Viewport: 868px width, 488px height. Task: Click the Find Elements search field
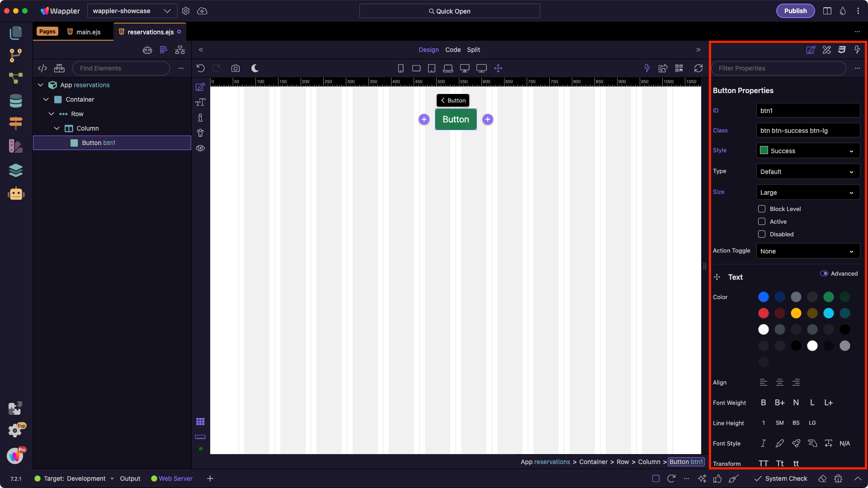tap(121, 68)
